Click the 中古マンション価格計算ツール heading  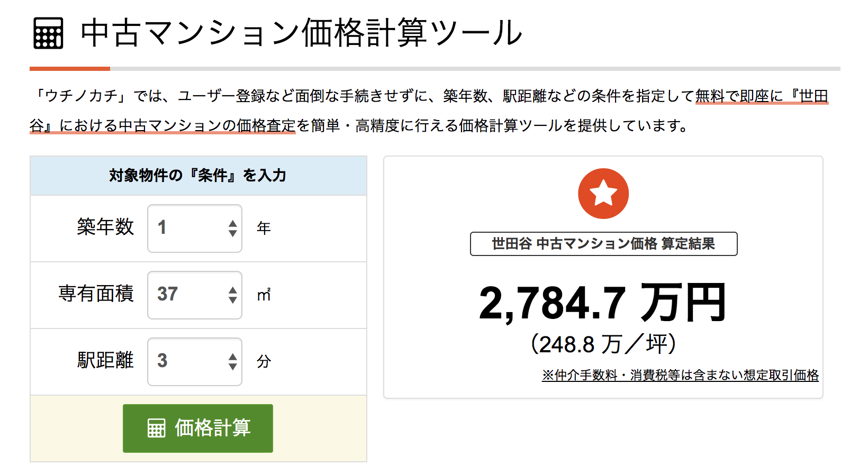301,33
